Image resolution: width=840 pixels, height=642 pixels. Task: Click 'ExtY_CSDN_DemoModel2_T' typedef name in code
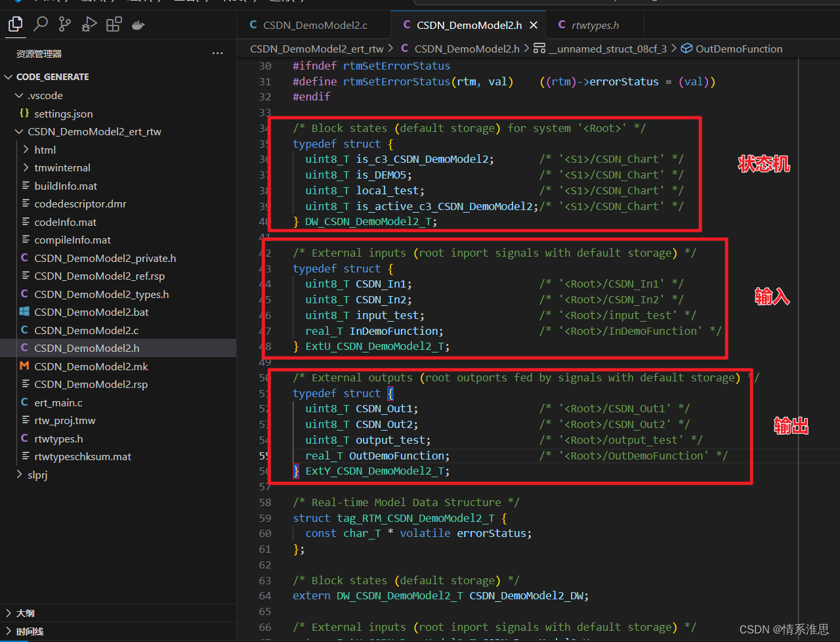pyautogui.click(x=375, y=471)
